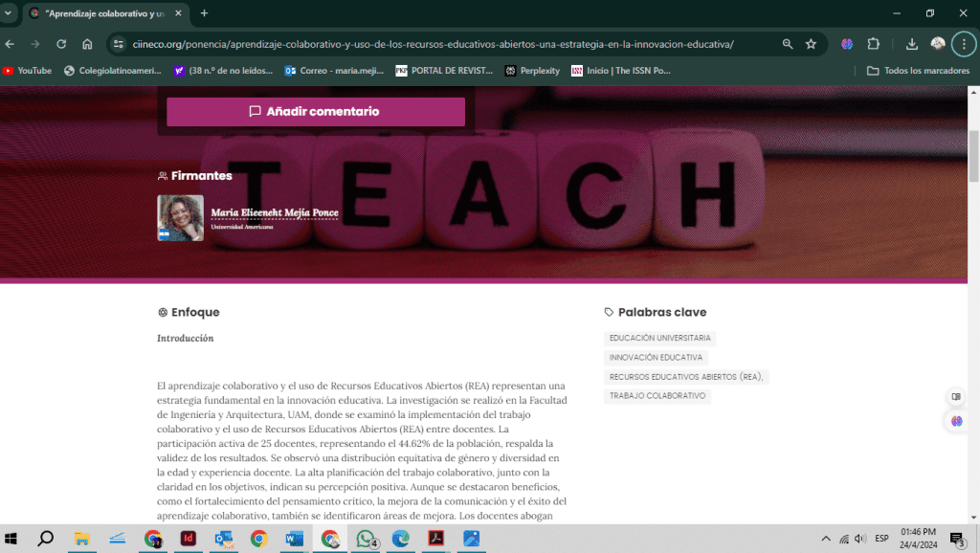
Task: Open the Yahoo mail unread bookmark
Action: 223,71
